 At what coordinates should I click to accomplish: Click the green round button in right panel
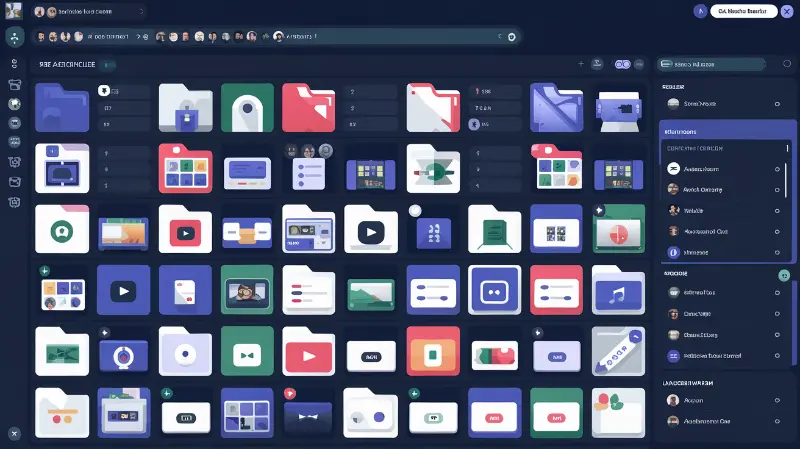784,276
